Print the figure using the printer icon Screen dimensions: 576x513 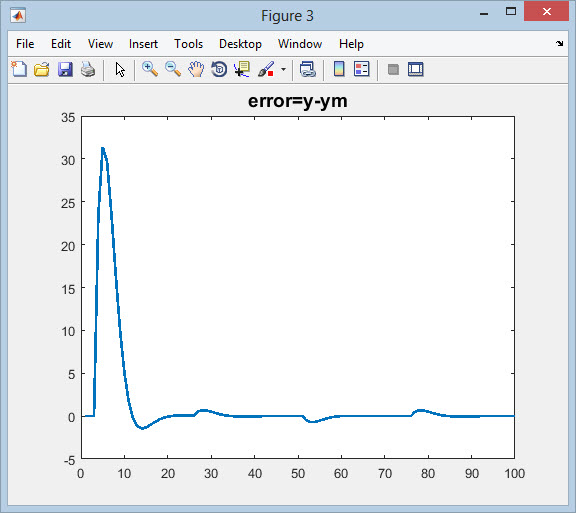point(88,69)
